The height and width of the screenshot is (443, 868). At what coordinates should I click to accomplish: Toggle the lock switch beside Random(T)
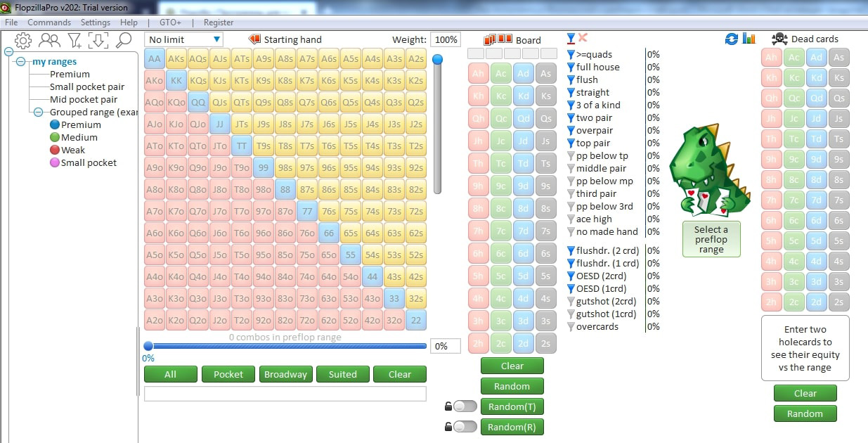[x=464, y=406]
